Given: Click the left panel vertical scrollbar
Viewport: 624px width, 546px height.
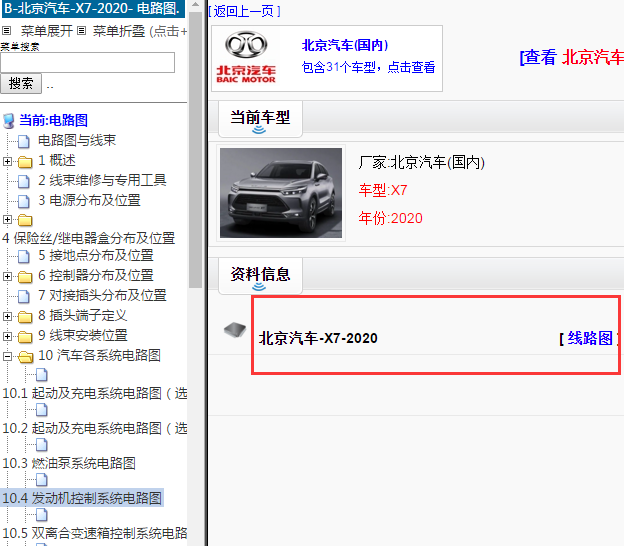Looking at the screenshot, I should coord(195,149).
